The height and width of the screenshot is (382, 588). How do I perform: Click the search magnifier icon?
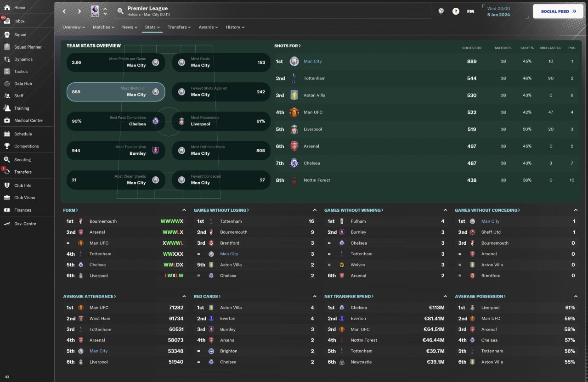(x=120, y=11)
